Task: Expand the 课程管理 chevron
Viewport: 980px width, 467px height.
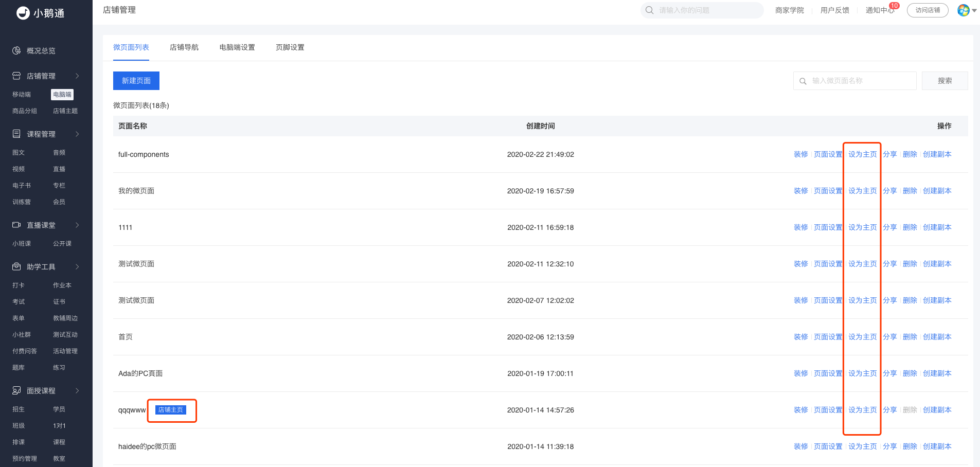Action: (77, 134)
